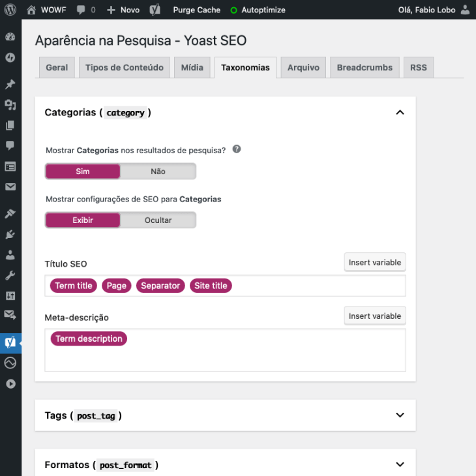Open Dashboard gauge icon in sidebar

(10, 37)
